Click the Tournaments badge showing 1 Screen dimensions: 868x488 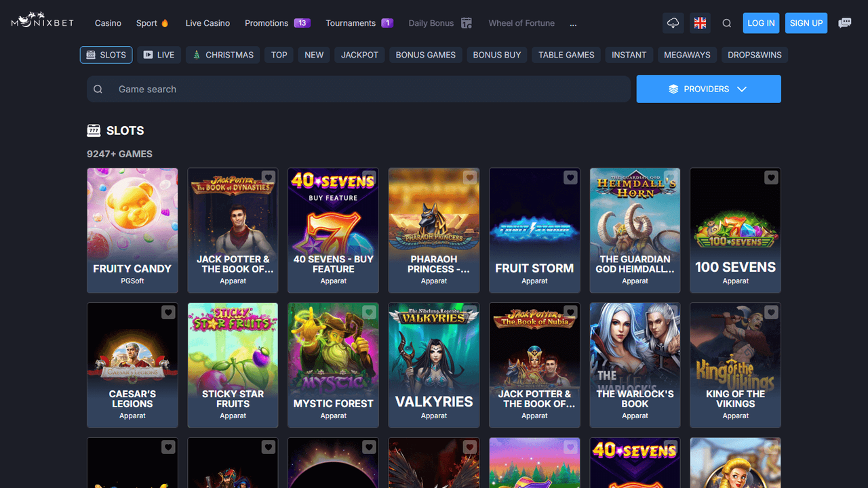pyautogui.click(x=387, y=23)
